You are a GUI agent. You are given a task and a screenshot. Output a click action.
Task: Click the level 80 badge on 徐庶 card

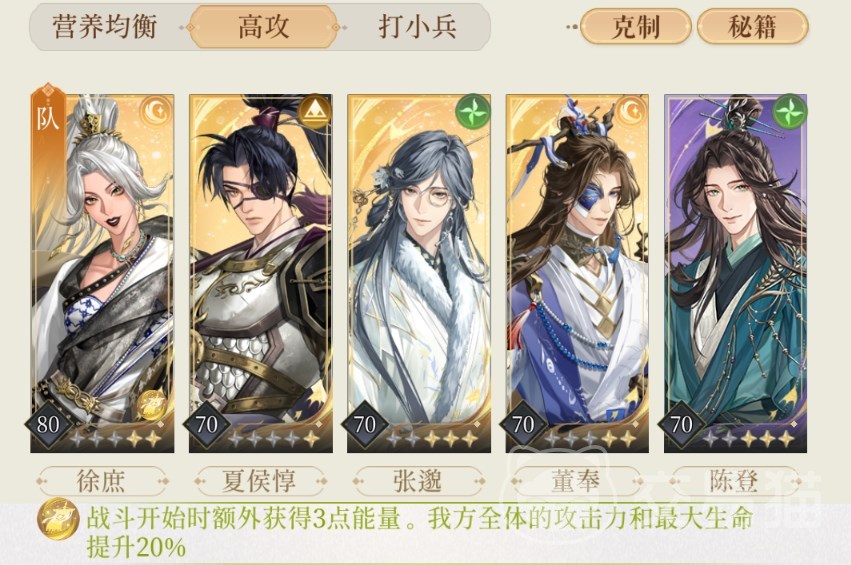coord(48,425)
